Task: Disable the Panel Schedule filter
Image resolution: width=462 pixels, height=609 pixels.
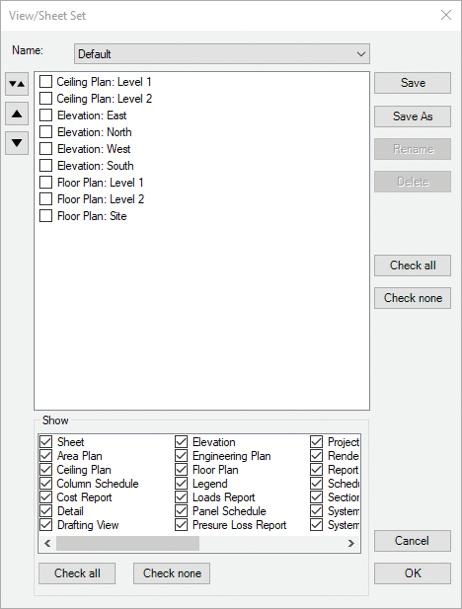Action: (181, 511)
